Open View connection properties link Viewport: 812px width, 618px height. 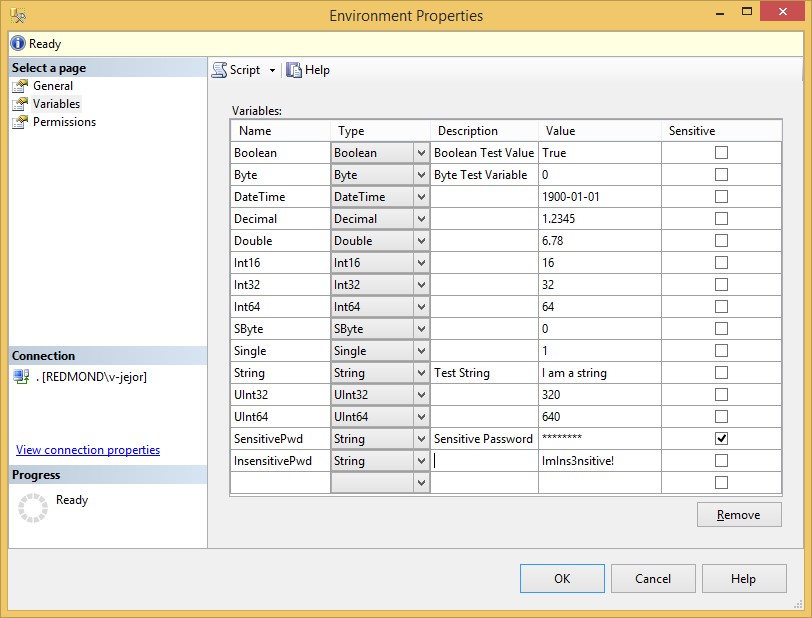point(88,450)
